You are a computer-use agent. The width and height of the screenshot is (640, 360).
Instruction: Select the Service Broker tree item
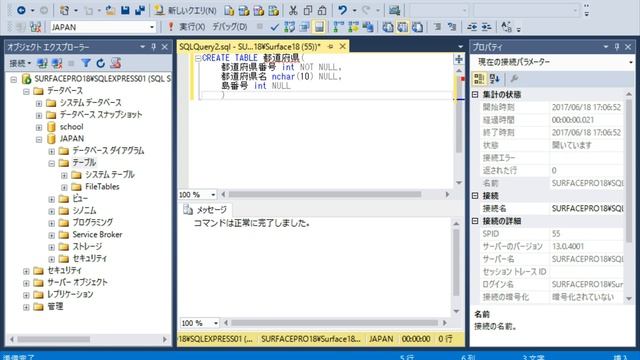click(x=97, y=235)
